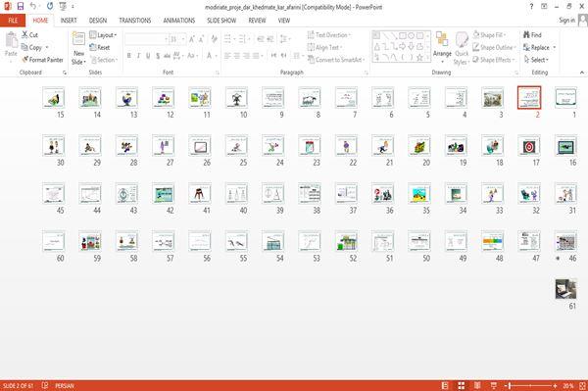Switch to the VIEW tab
This screenshot has height=391, width=588.
[x=284, y=21]
